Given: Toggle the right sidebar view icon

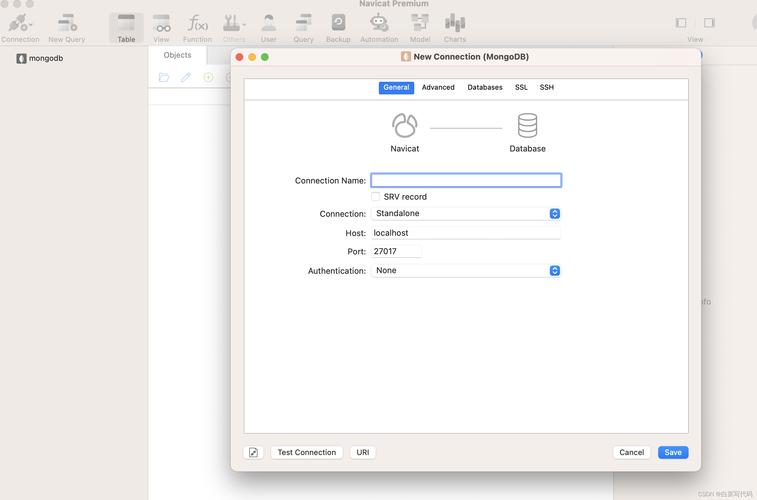Looking at the screenshot, I should pos(709,23).
